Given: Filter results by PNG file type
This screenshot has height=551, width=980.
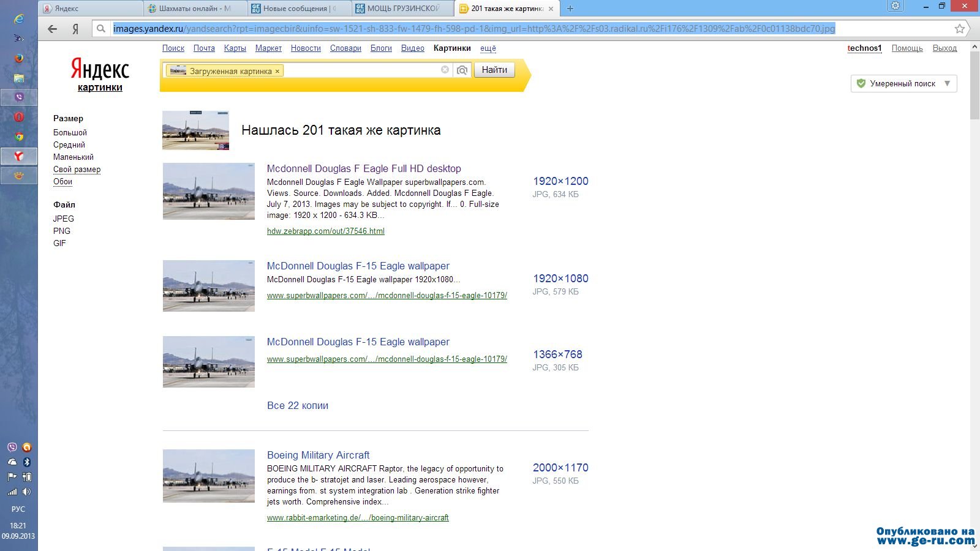Looking at the screenshot, I should pos(62,231).
